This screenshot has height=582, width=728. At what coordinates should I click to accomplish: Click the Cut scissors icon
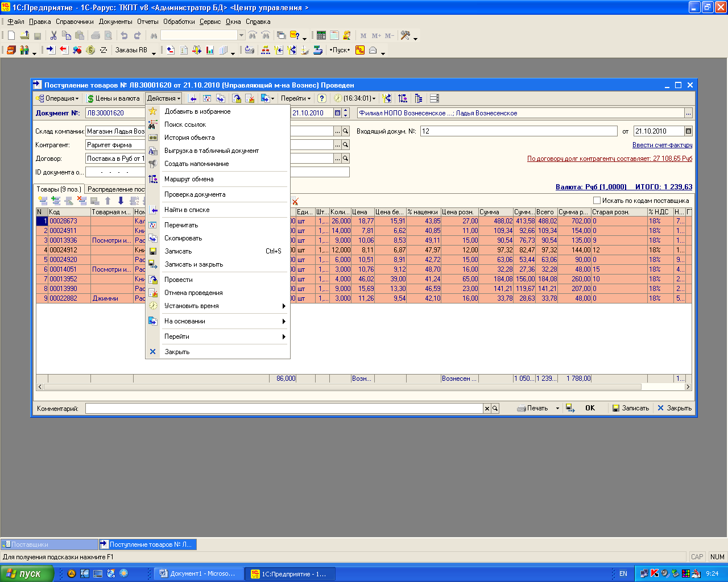click(53, 35)
